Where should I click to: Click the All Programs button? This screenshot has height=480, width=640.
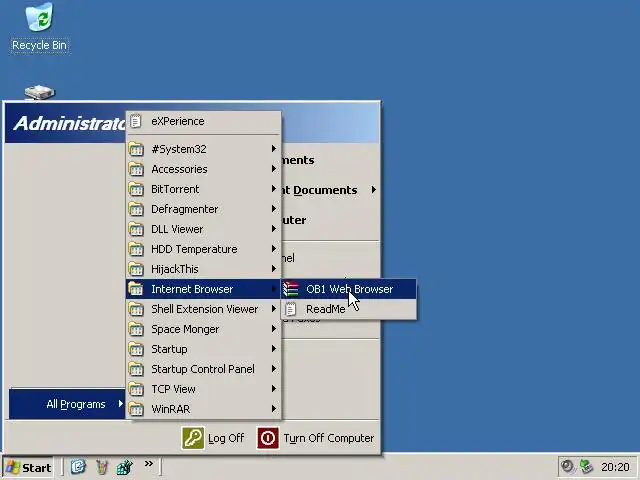(x=67, y=404)
